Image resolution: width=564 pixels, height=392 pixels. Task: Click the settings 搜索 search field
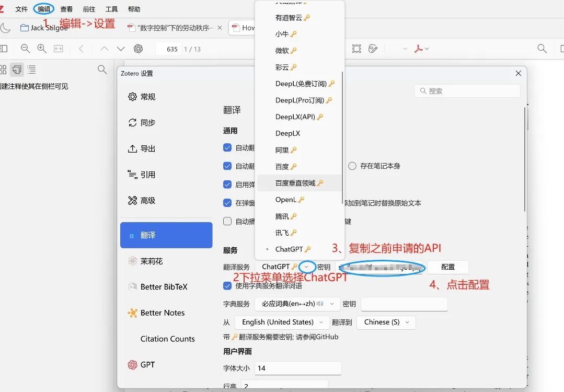point(467,91)
